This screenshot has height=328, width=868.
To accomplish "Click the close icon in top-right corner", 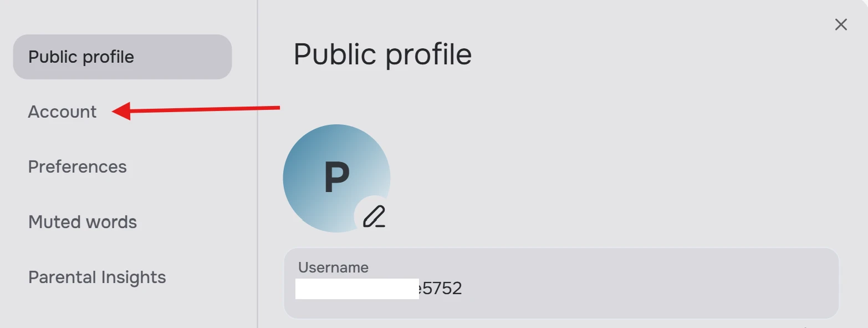I will [x=841, y=24].
